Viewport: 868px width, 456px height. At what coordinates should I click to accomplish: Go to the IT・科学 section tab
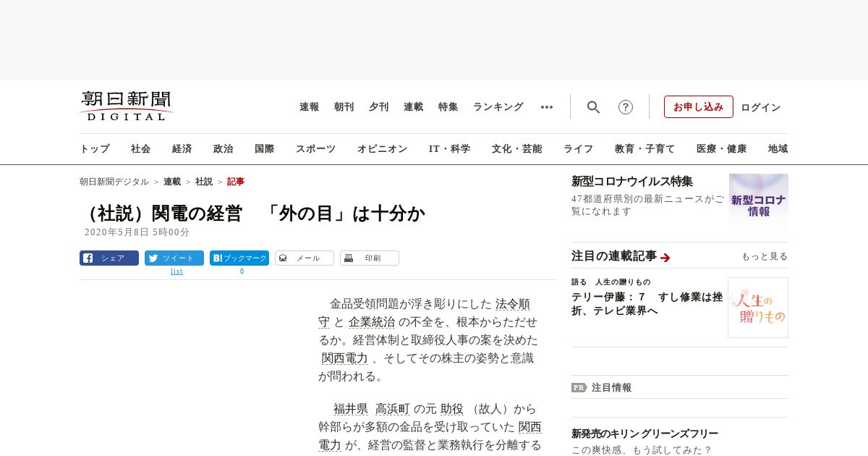450,149
